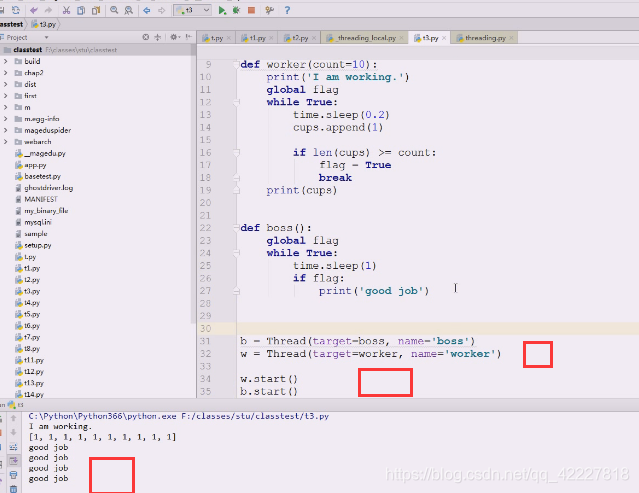The image size is (639, 493).
Task: Run t3 with green play button
Action: click(x=222, y=10)
